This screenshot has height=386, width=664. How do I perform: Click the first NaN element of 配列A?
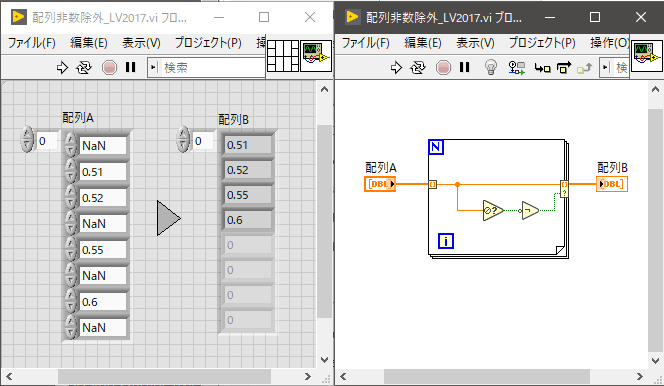103,146
